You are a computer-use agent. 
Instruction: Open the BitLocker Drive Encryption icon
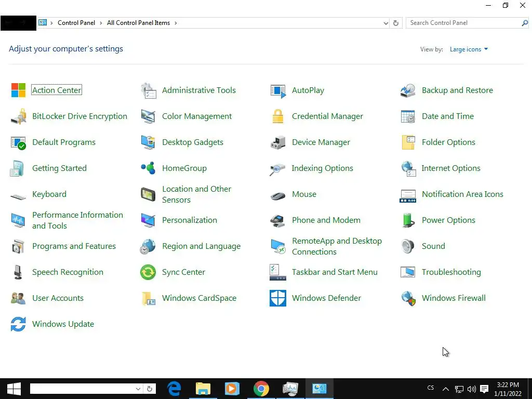tap(19, 116)
